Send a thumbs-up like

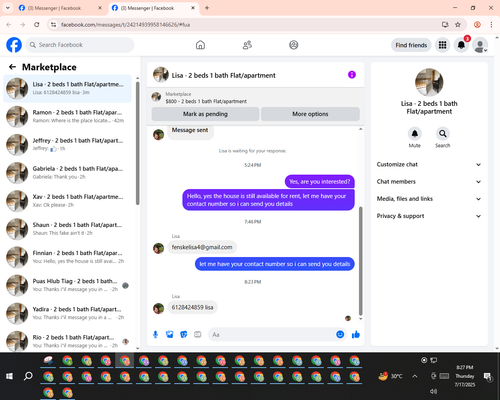click(x=356, y=334)
